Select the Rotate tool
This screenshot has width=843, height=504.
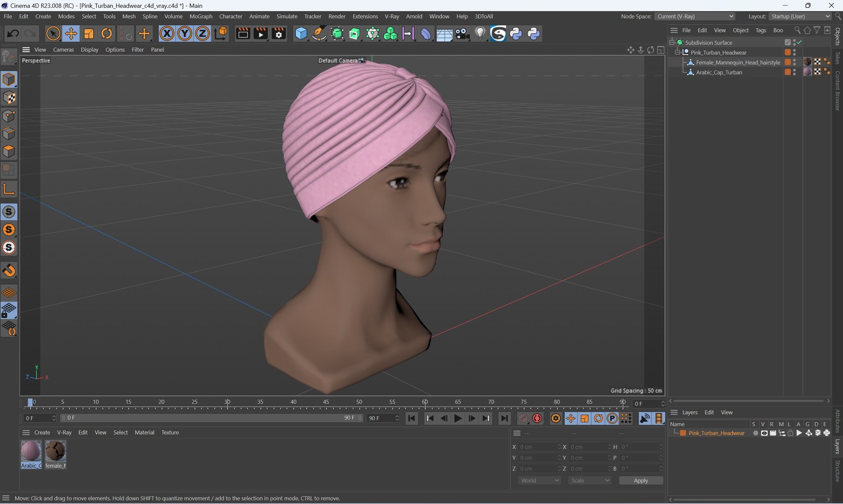(107, 34)
